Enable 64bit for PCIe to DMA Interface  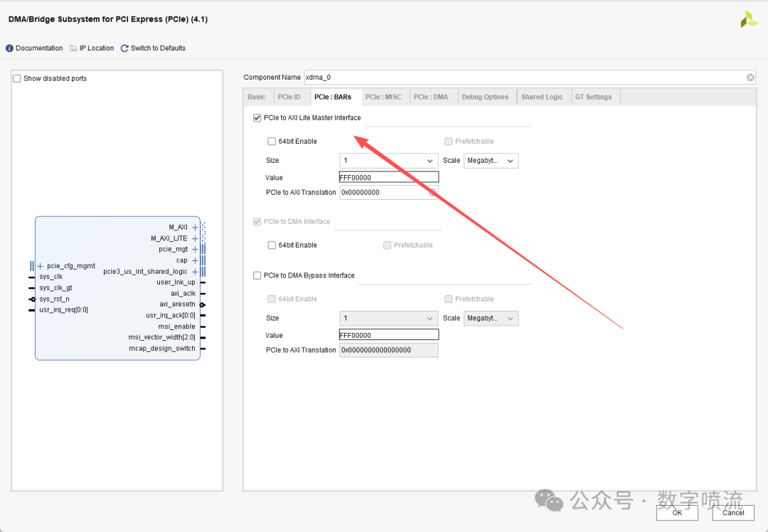272,245
